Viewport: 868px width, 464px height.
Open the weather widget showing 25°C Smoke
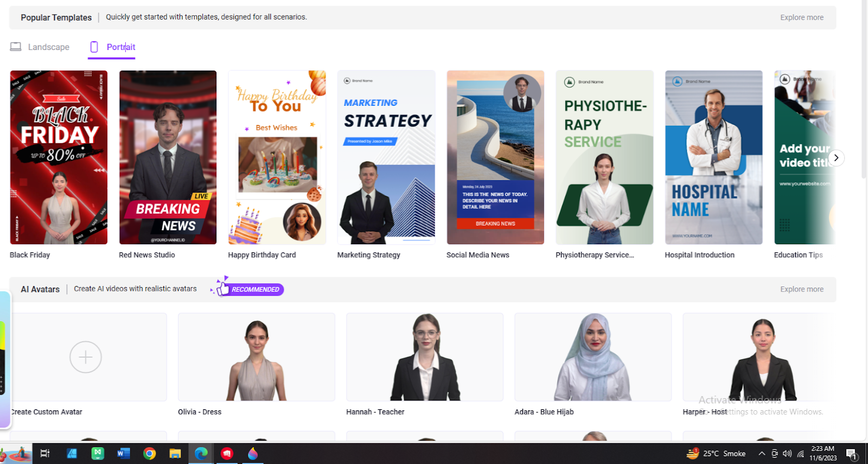(x=716, y=453)
